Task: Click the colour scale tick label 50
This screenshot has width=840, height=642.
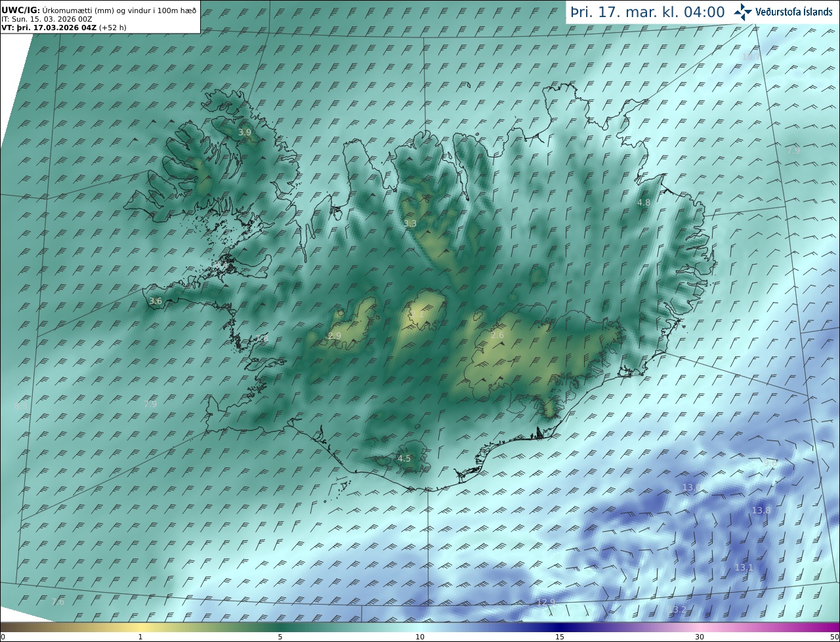Action: [835, 637]
